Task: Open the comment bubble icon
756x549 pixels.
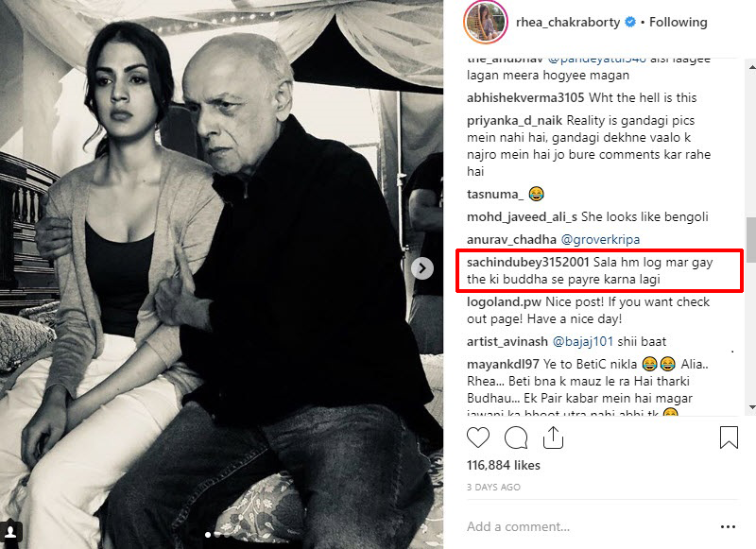Action: [x=514, y=437]
